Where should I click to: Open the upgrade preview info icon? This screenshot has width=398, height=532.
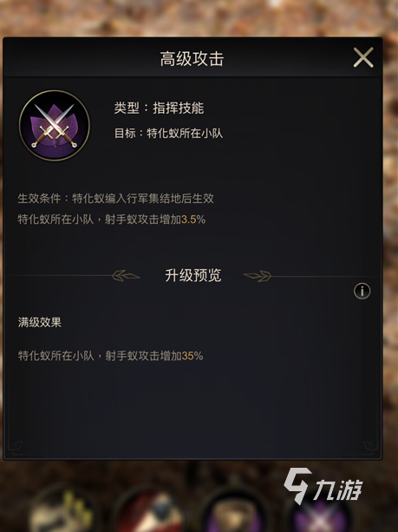click(362, 291)
